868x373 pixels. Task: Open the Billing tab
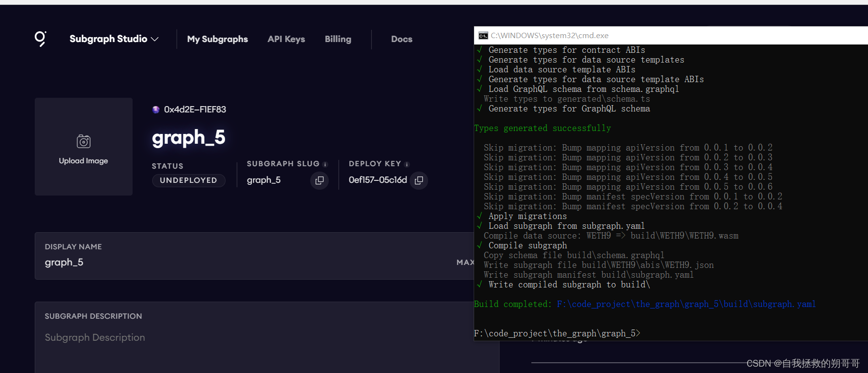coord(338,39)
